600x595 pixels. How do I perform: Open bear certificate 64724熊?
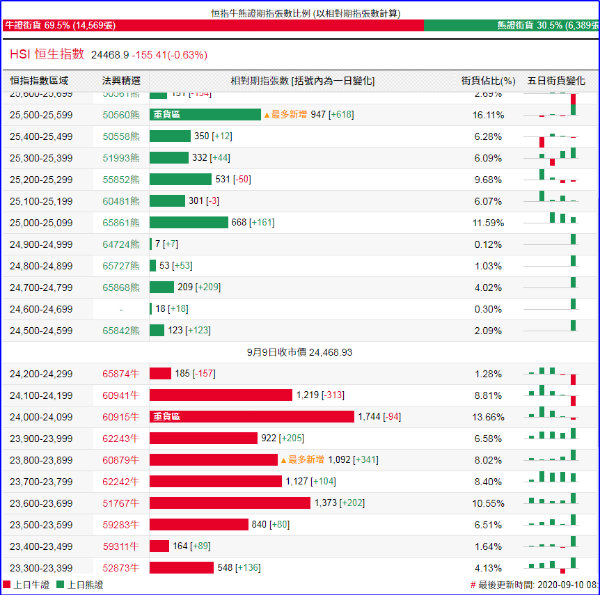tap(121, 245)
